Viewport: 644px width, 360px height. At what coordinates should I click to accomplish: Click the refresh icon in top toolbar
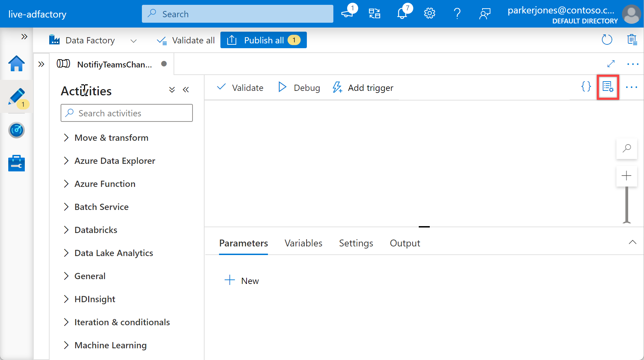coord(607,40)
